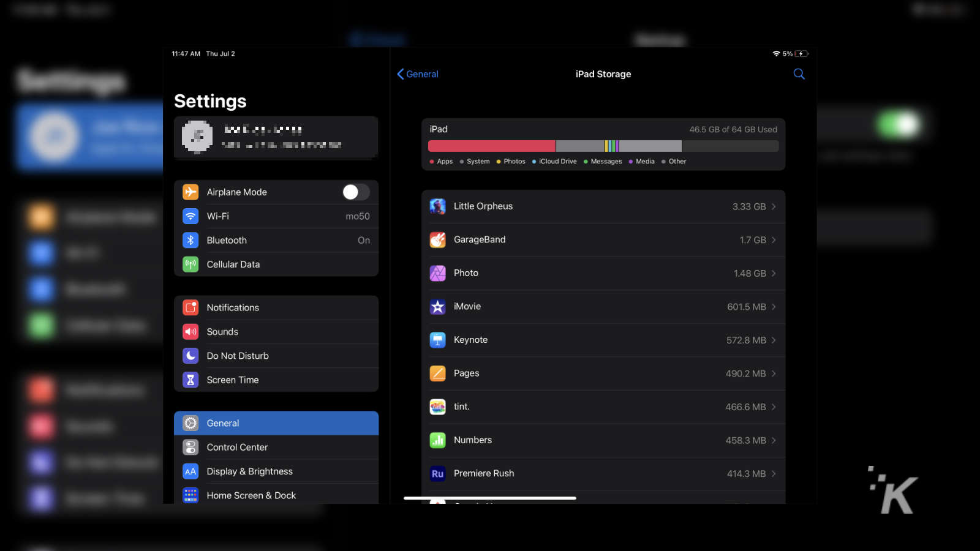Viewport: 980px width, 551px height.
Task: Tap the Notifications icon
Action: point(190,307)
